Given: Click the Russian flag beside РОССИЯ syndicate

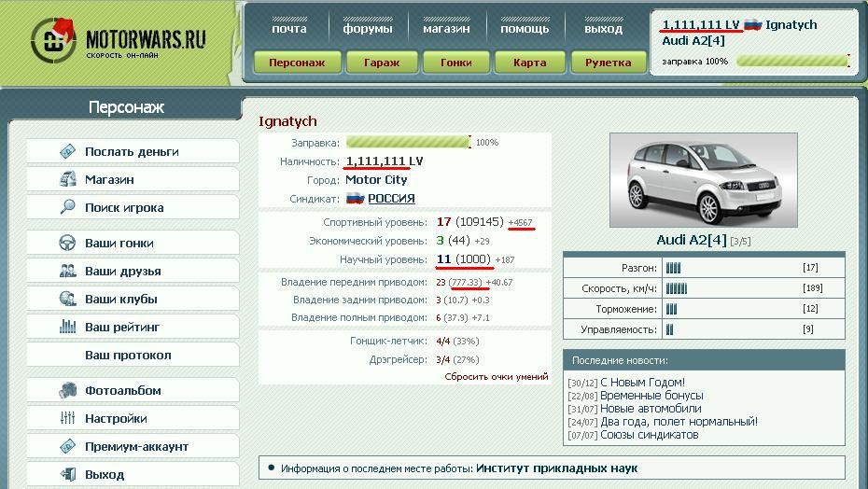Looking at the screenshot, I should [x=355, y=198].
